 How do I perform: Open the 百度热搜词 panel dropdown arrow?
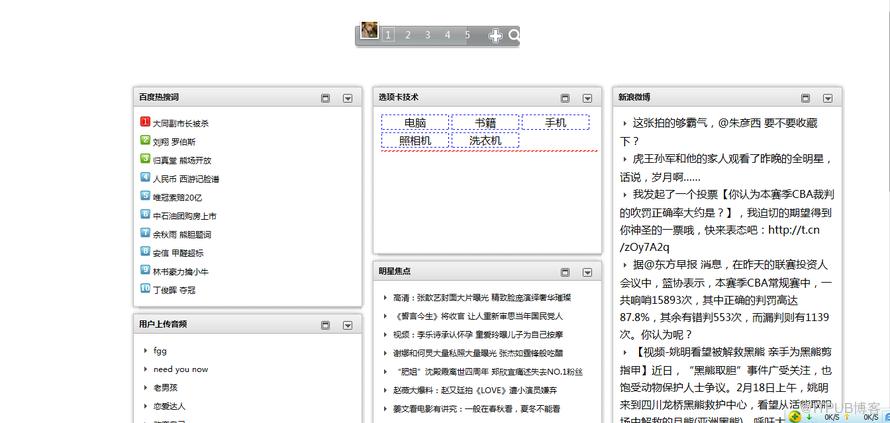point(347,98)
